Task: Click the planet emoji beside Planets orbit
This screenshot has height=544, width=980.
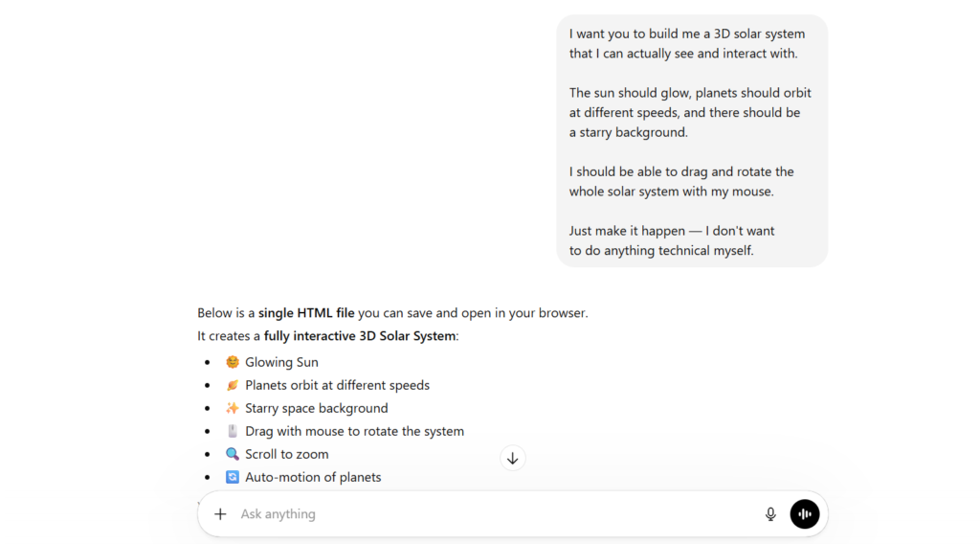Action: pyautogui.click(x=233, y=385)
